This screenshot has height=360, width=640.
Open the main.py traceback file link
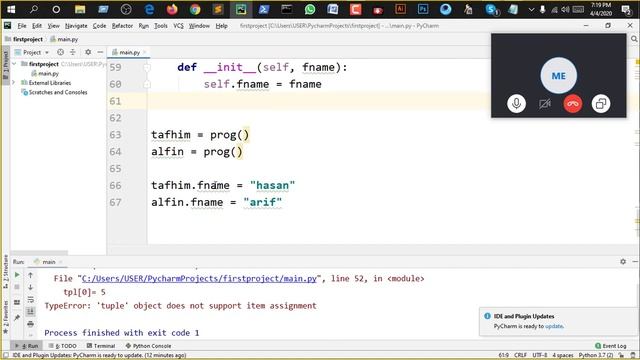click(199, 278)
